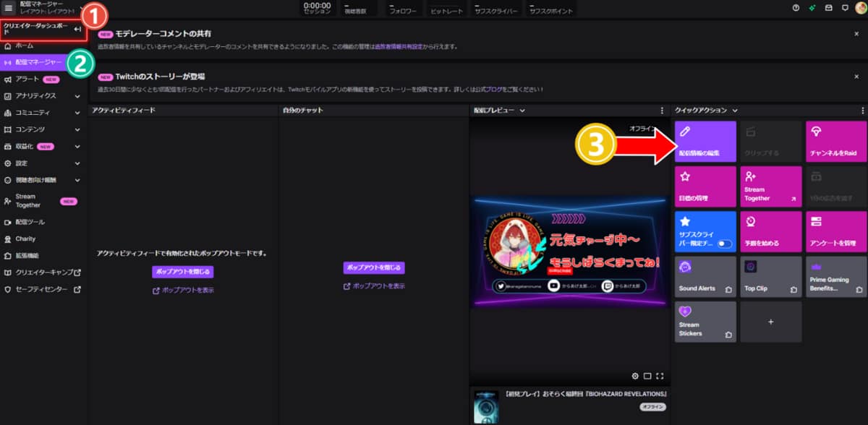This screenshot has height=425, width=868.
Task: Open 拡張機能 in sidebar
Action: [43, 256]
